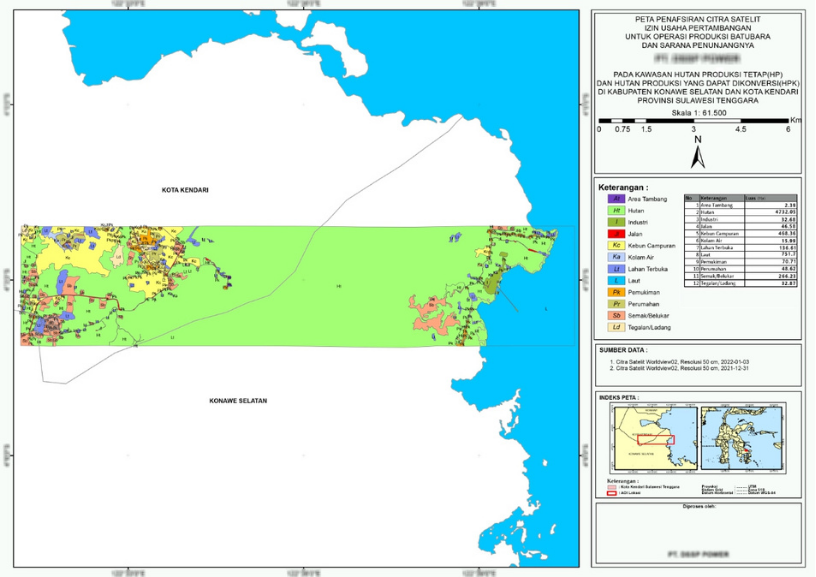This screenshot has width=816, height=577.
Task: Click the Semak/Belukar legend swatch
Action: click(616, 316)
